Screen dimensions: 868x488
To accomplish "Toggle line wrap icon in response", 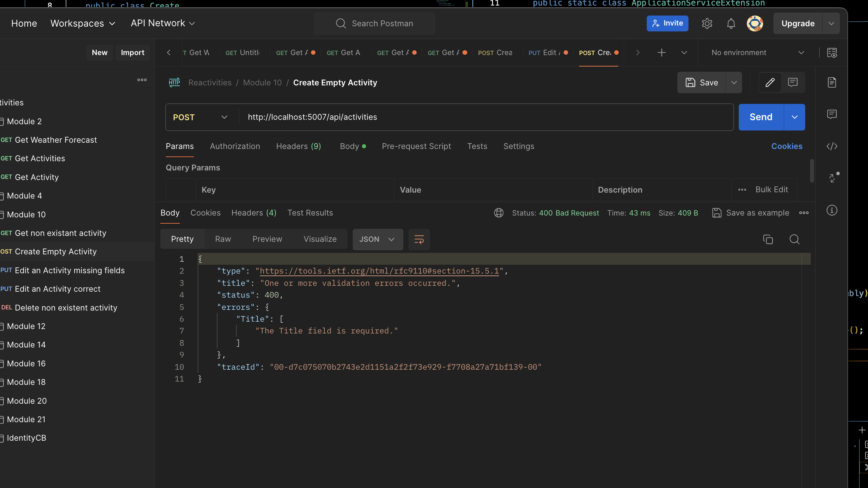I will pyautogui.click(x=419, y=240).
